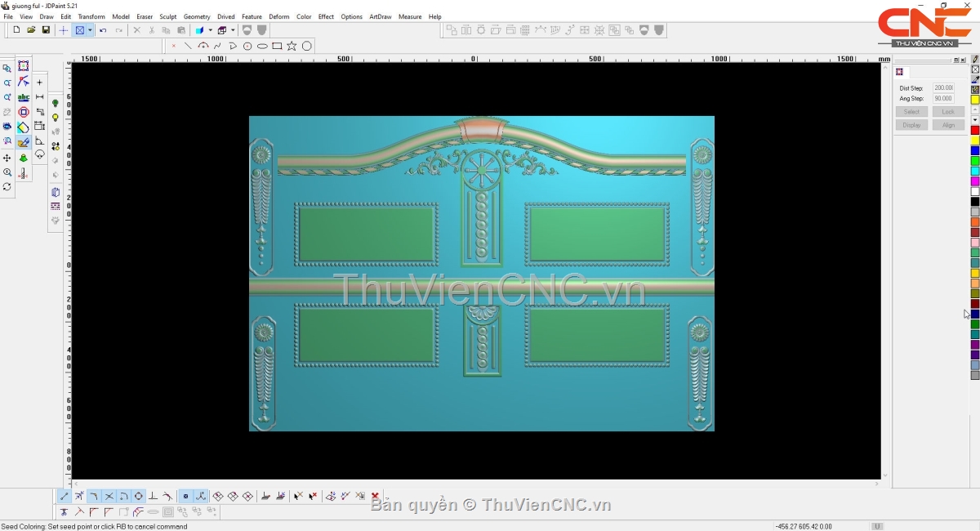Toggle the endpoint snap button

tap(65, 496)
